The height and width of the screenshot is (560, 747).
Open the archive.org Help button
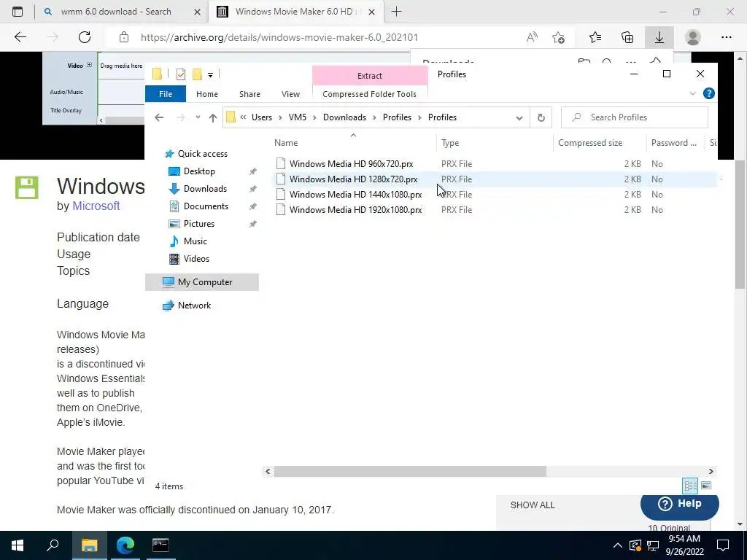pos(679,504)
